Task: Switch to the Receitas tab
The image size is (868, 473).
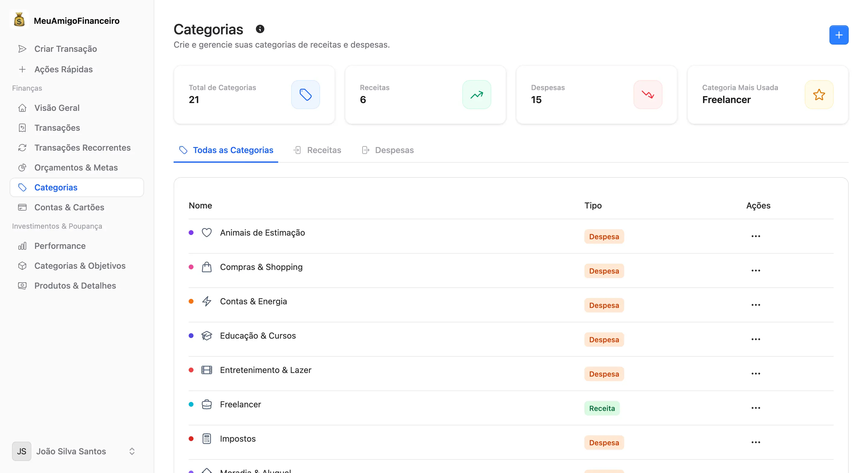Action: click(x=317, y=150)
